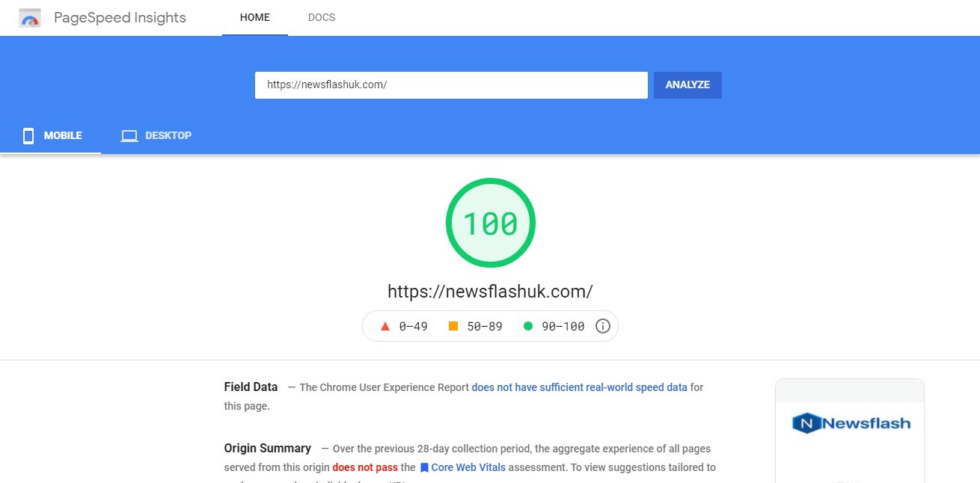Click the 'Origin Summary' heading
The height and width of the screenshot is (483, 980).
(x=267, y=449)
